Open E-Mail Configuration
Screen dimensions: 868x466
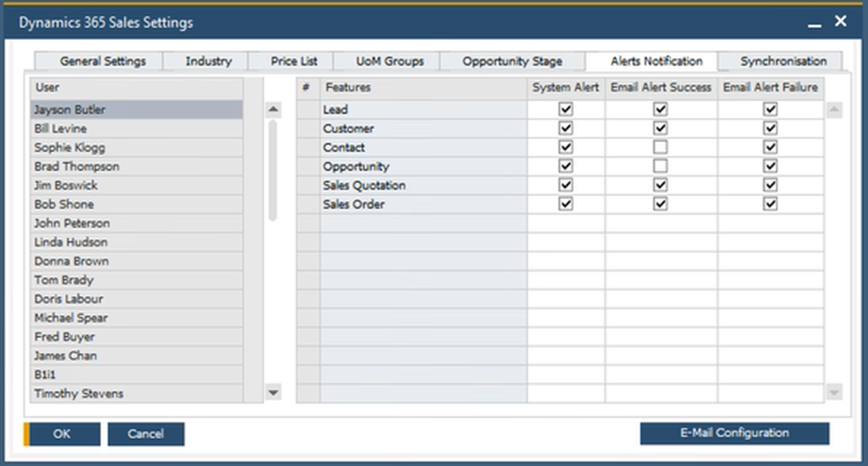point(734,433)
